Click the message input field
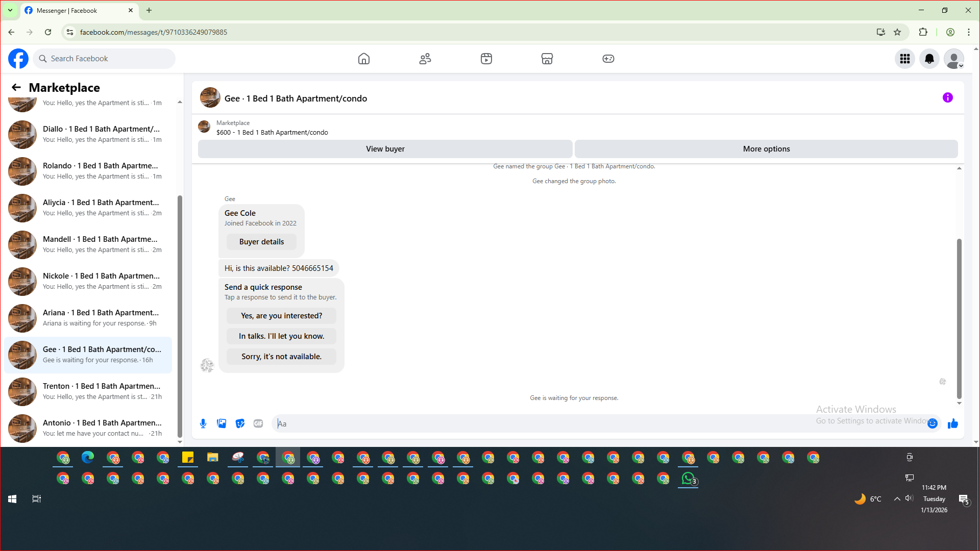This screenshot has height=551, width=980. pyautogui.click(x=561, y=423)
